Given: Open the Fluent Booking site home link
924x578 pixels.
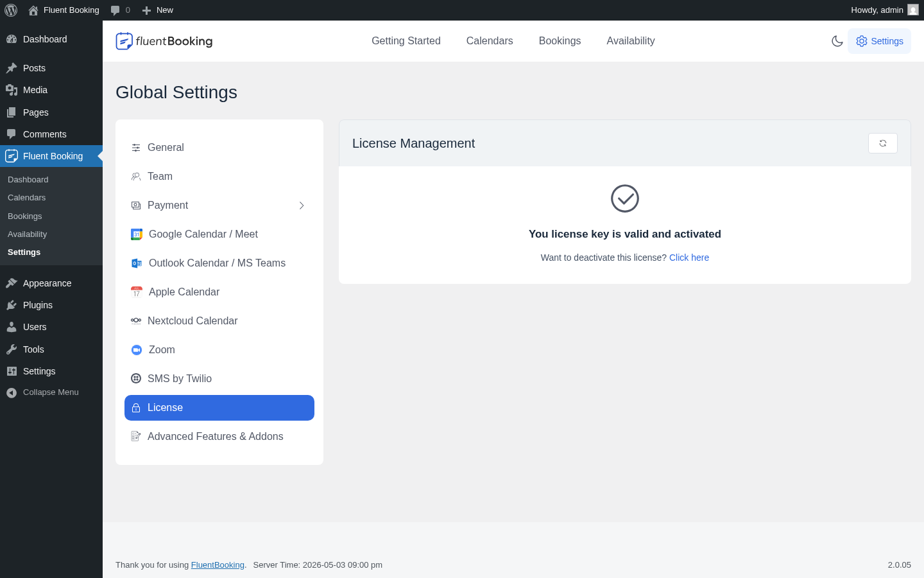Looking at the screenshot, I should [64, 10].
